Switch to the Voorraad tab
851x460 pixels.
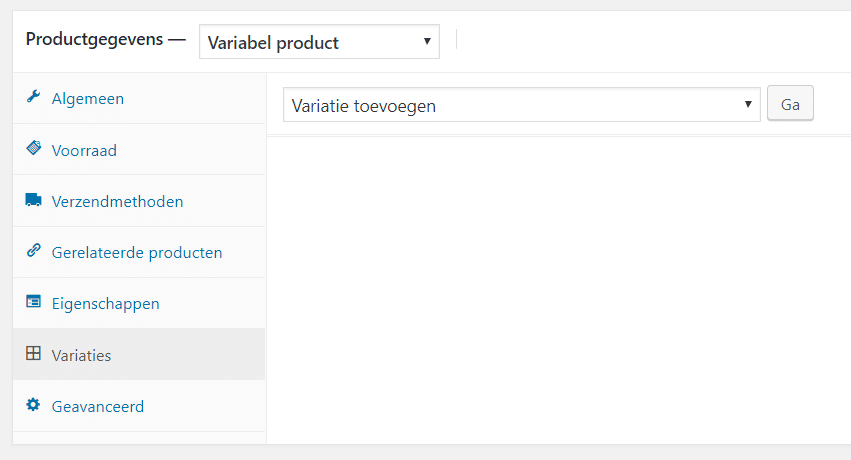[84, 151]
